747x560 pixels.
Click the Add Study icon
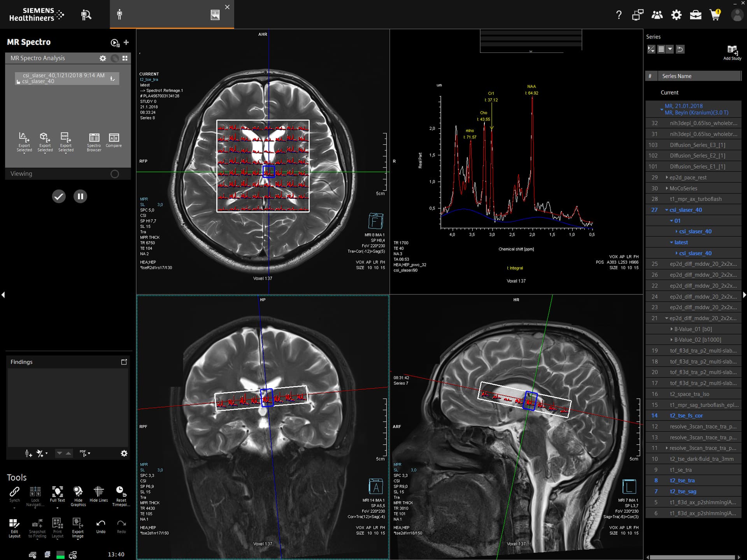[x=732, y=50]
